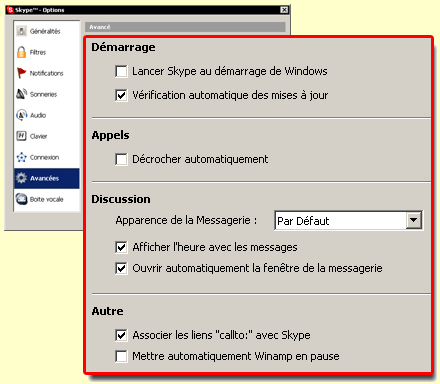Enable Décrocher automatiquement checkbox
The image size is (440, 384).
(121, 159)
